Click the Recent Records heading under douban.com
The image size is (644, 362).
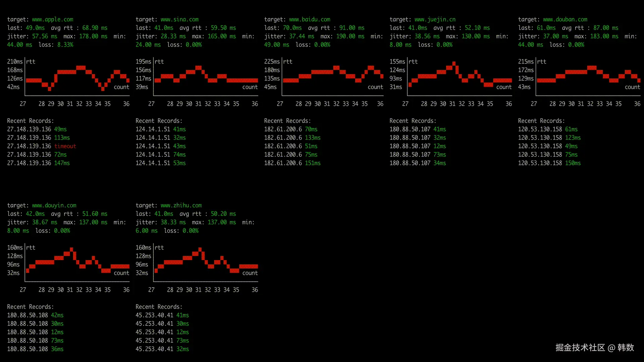click(x=541, y=121)
